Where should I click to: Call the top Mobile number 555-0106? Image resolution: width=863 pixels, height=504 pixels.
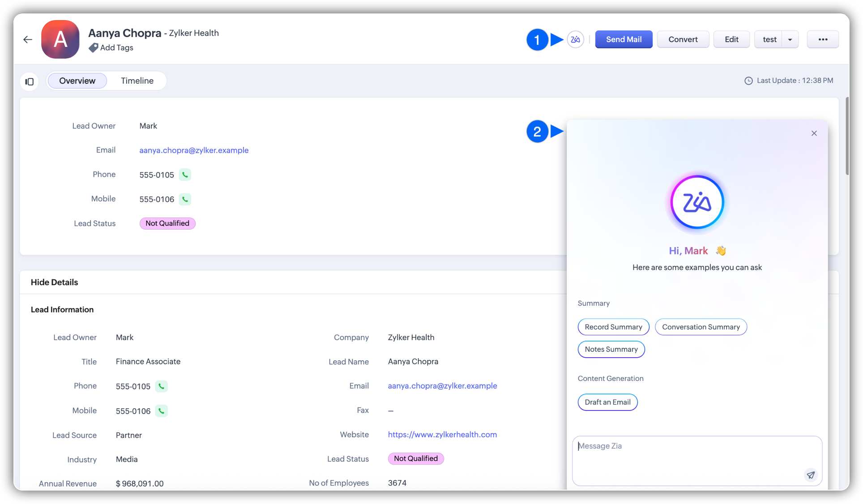click(185, 199)
